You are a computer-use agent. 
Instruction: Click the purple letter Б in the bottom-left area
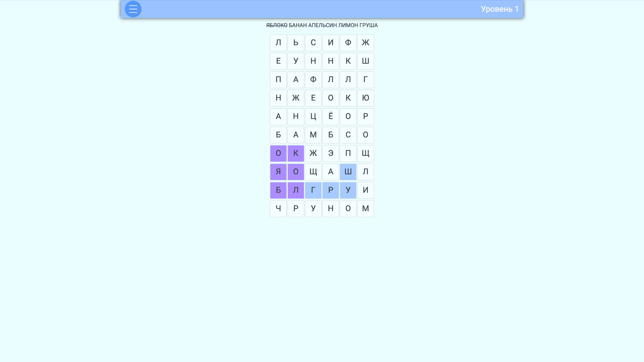(x=278, y=190)
